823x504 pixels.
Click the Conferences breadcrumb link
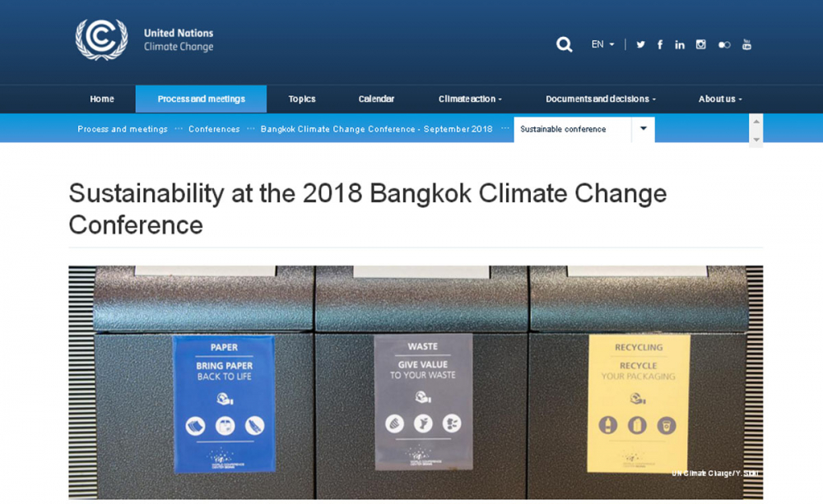[214, 129]
